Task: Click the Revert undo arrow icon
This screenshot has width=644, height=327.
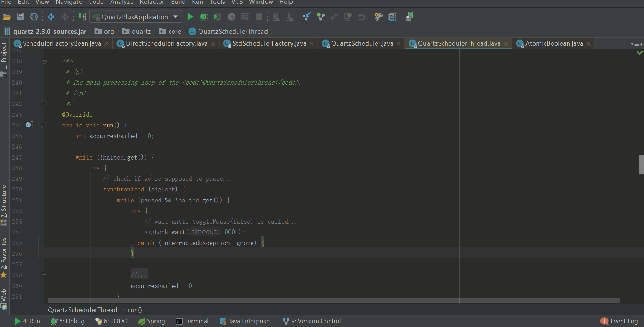Action: tap(361, 17)
